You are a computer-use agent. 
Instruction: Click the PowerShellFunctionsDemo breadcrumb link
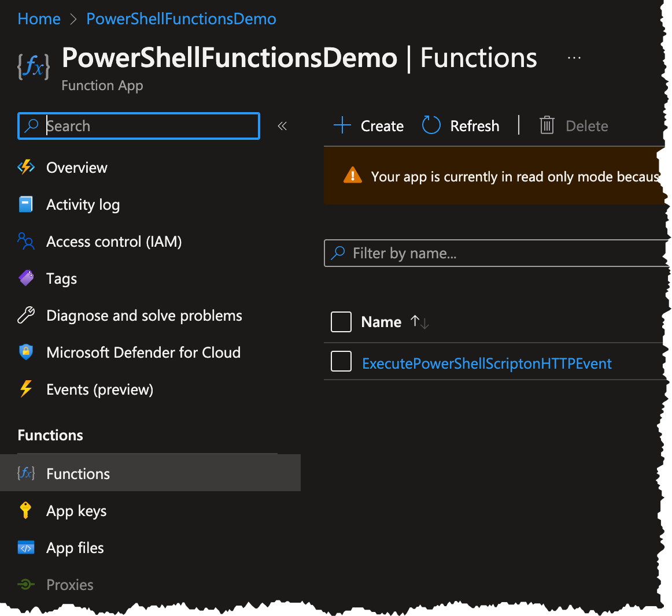(181, 19)
